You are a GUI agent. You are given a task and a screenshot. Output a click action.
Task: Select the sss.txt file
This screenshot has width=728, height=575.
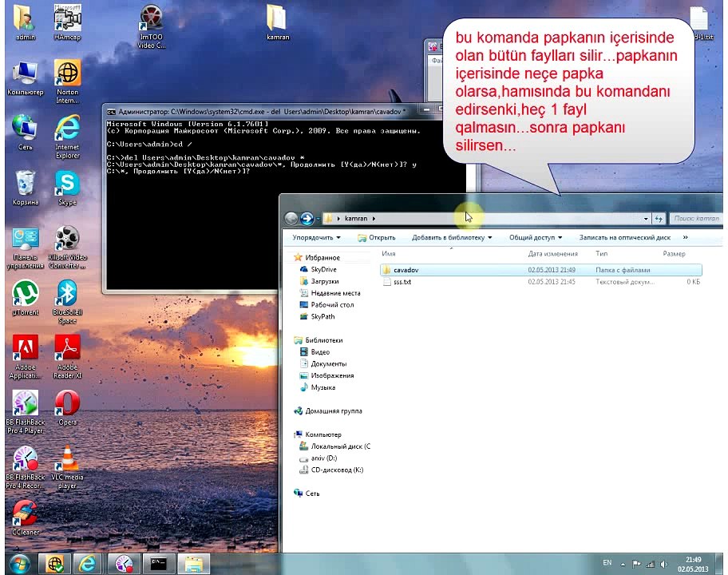click(x=541, y=282)
